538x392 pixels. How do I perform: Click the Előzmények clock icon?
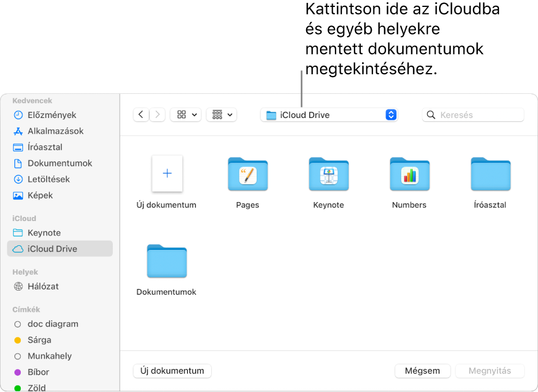[x=18, y=115]
